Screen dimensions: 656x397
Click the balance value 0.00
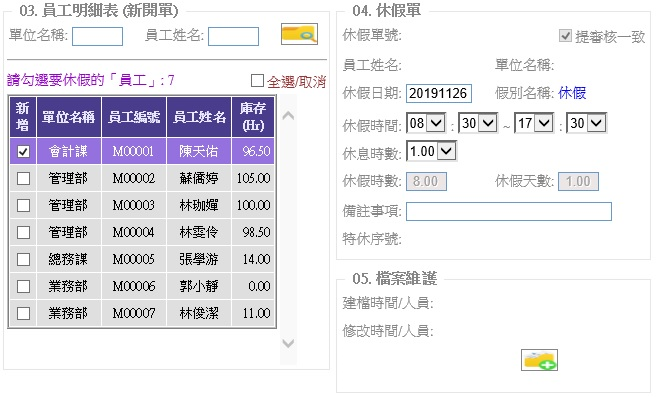[x=259, y=287]
